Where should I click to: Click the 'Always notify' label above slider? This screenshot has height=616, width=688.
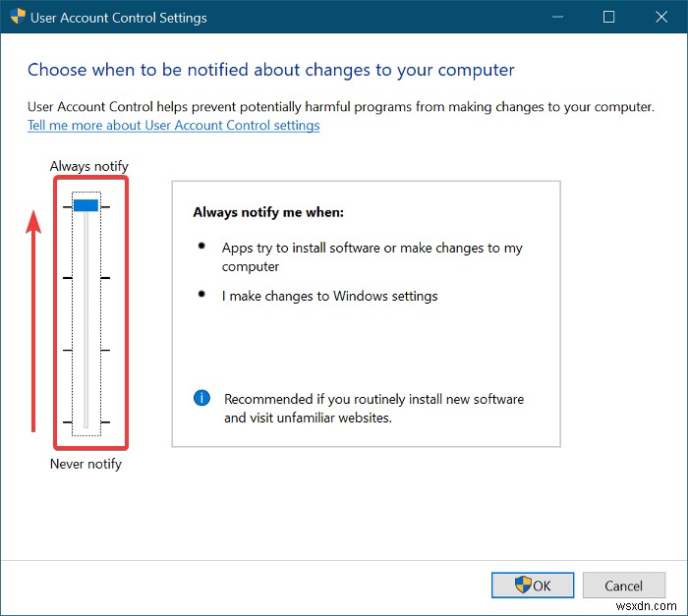click(89, 166)
